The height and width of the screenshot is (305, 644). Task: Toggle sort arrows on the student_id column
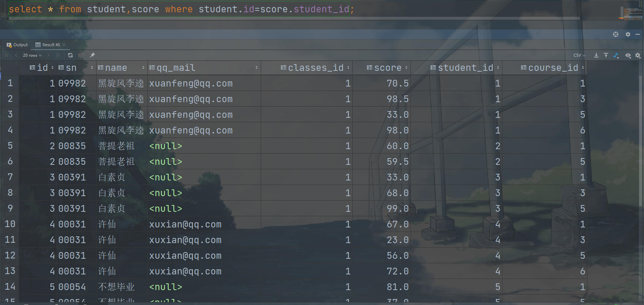498,68
